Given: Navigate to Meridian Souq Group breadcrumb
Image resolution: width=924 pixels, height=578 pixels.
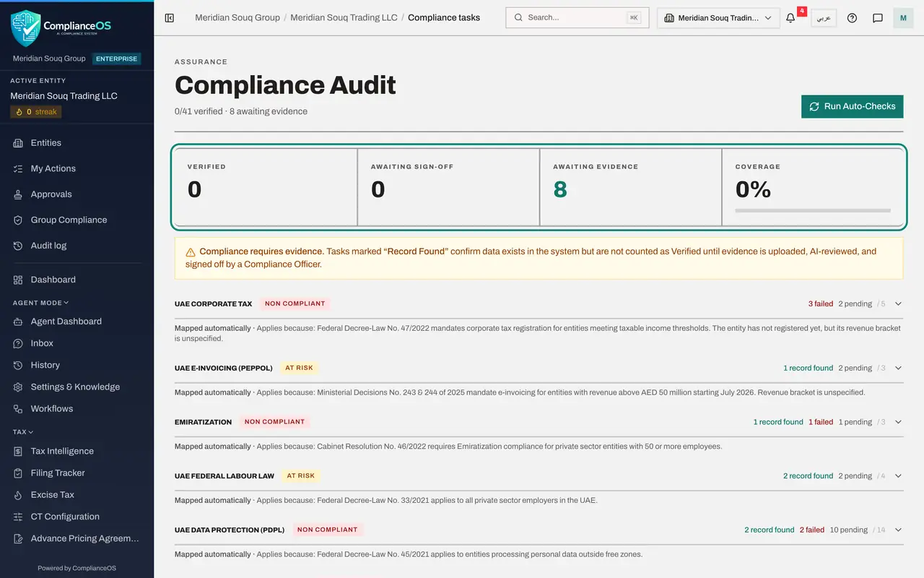Looking at the screenshot, I should pyautogui.click(x=237, y=17).
